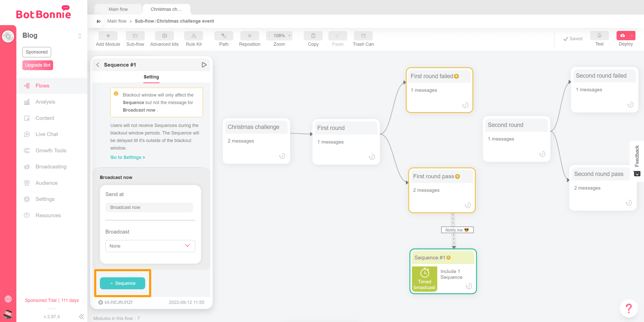This screenshot has width=644, height=322.
Task: Open Advanced kits from toolbar
Action: click(164, 36)
